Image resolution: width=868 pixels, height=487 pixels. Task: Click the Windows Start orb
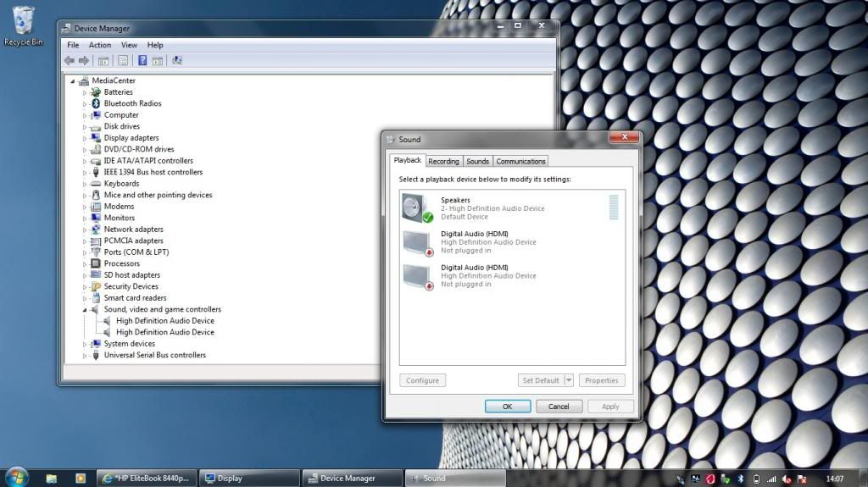coord(16,478)
